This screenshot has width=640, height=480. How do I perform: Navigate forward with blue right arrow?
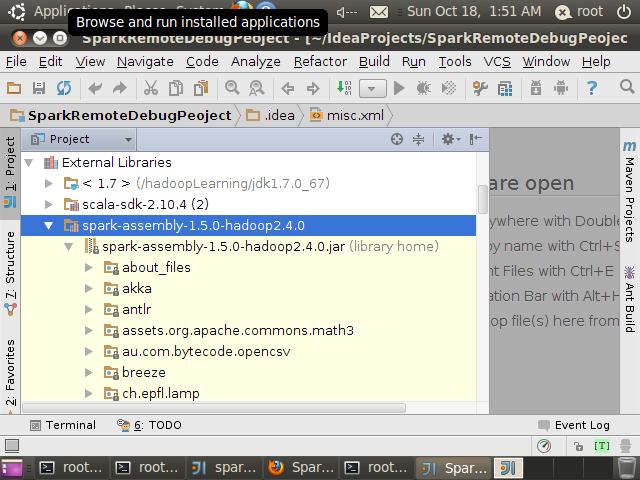[313, 88]
